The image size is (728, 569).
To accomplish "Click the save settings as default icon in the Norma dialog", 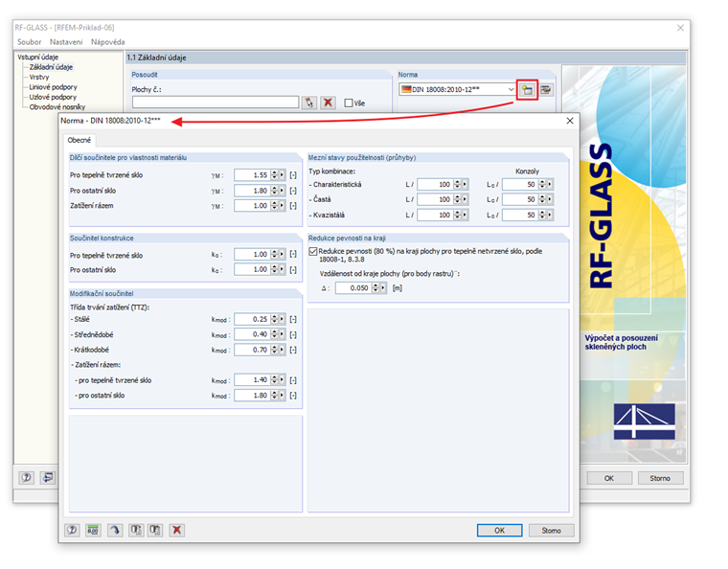I will 155,530.
